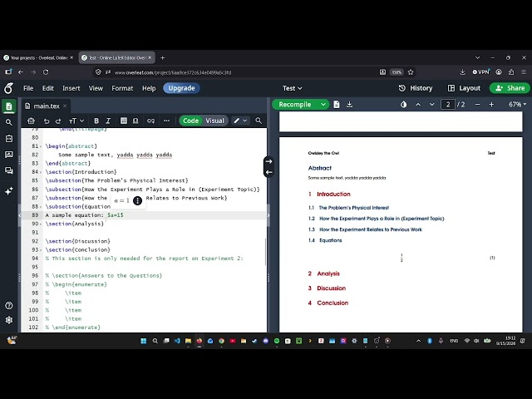Open a new browser tab
Viewport: 532px width, 399px height.
pos(163,57)
